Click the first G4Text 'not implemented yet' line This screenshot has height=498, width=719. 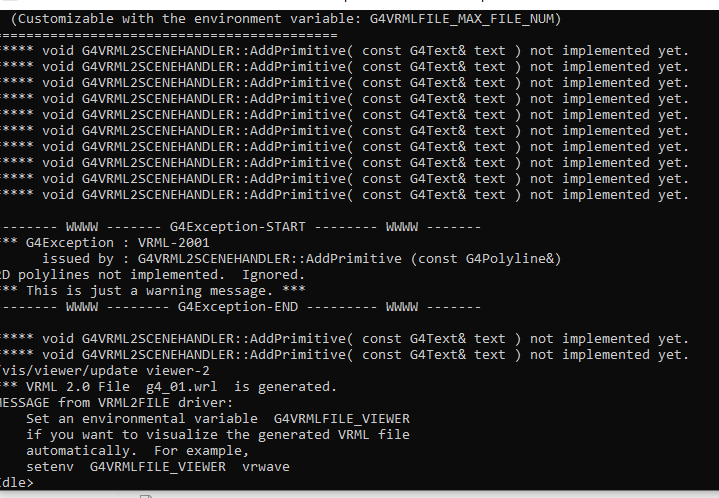coord(344,50)
